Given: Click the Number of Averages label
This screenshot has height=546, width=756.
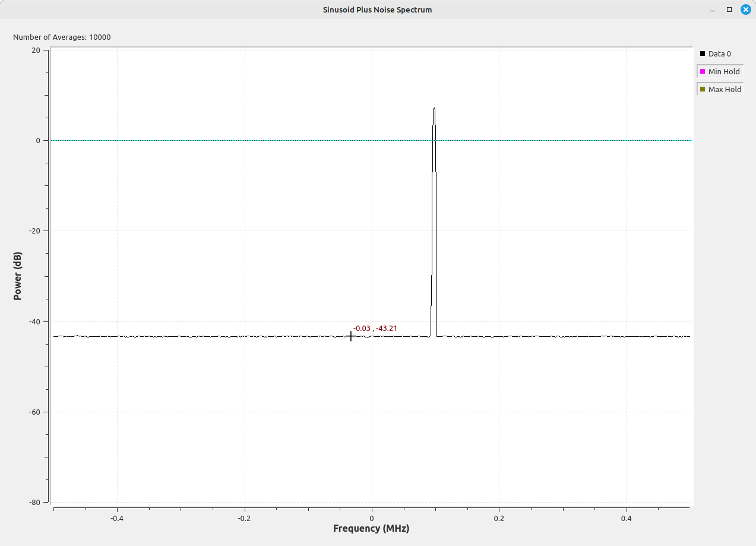Looking at the screenshot, I should [x=62, y=37].
